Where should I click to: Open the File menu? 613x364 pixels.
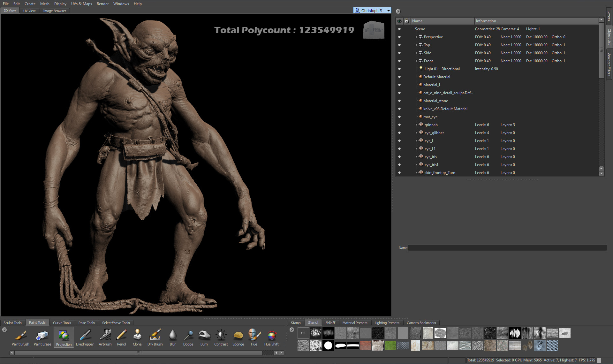[x=6, y=4]
